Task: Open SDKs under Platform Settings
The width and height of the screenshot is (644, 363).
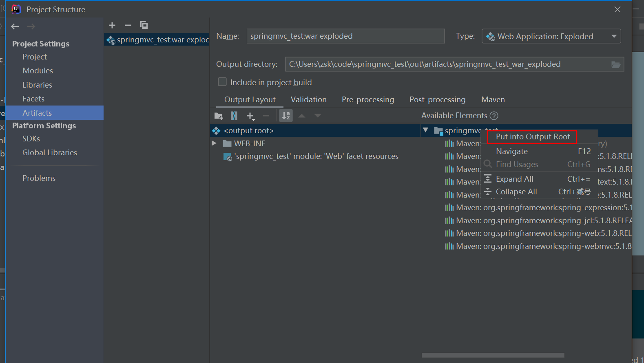Action: coord(31,139)
